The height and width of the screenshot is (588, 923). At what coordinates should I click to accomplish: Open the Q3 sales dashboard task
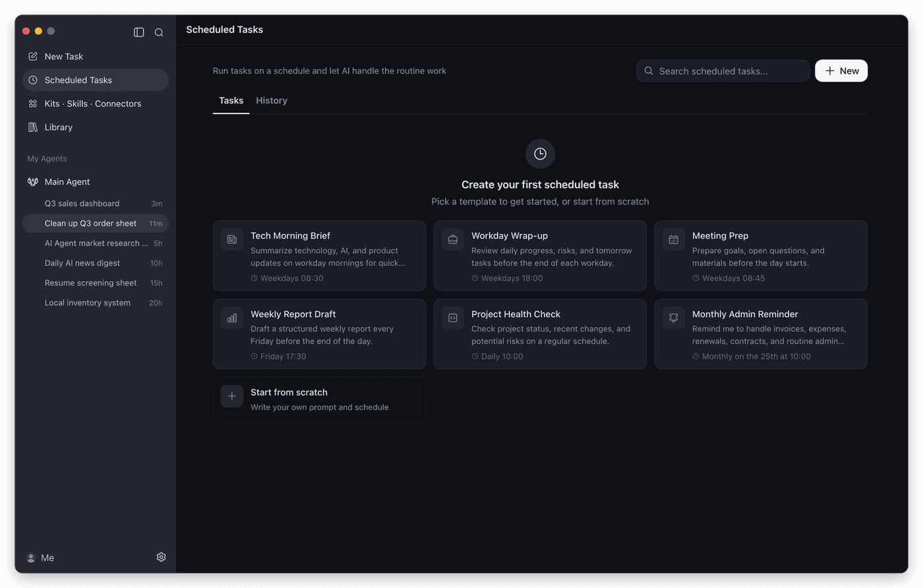pos(96,204)
